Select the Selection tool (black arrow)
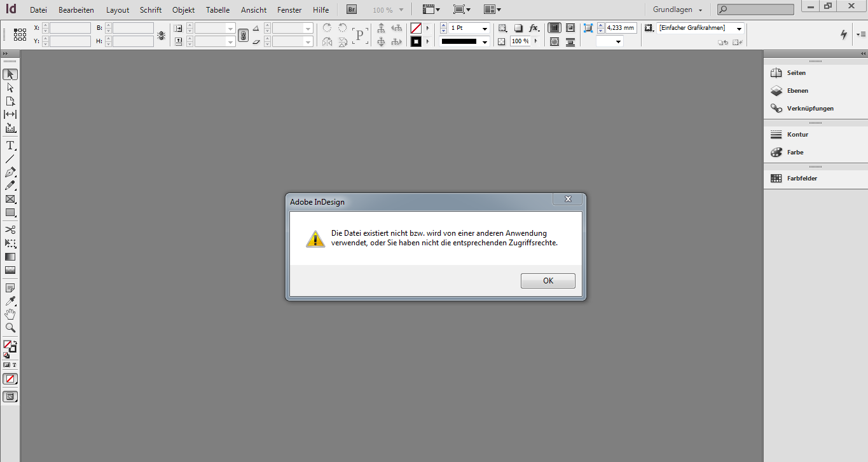 click(10, 74)
